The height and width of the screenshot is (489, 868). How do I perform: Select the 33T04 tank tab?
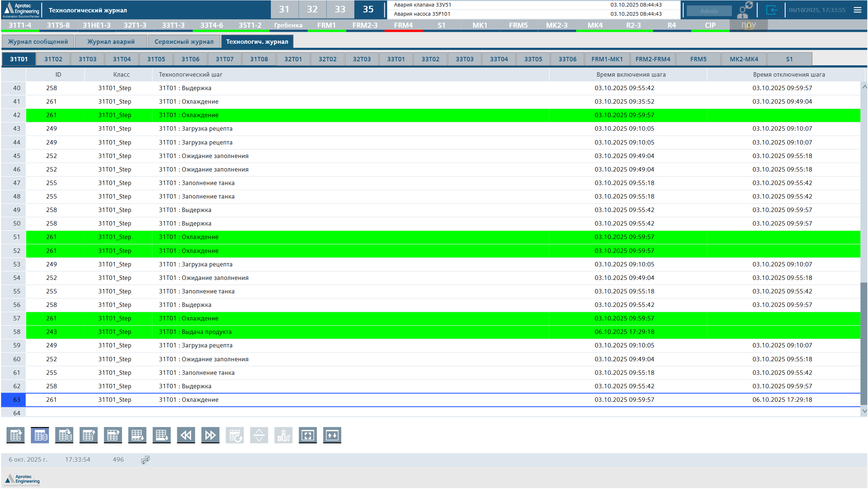[499, 59]
